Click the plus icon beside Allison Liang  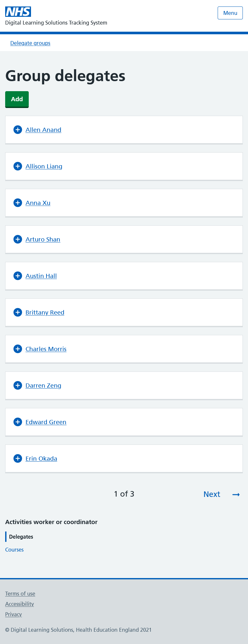pyautogui.click(x=18, y=166)
